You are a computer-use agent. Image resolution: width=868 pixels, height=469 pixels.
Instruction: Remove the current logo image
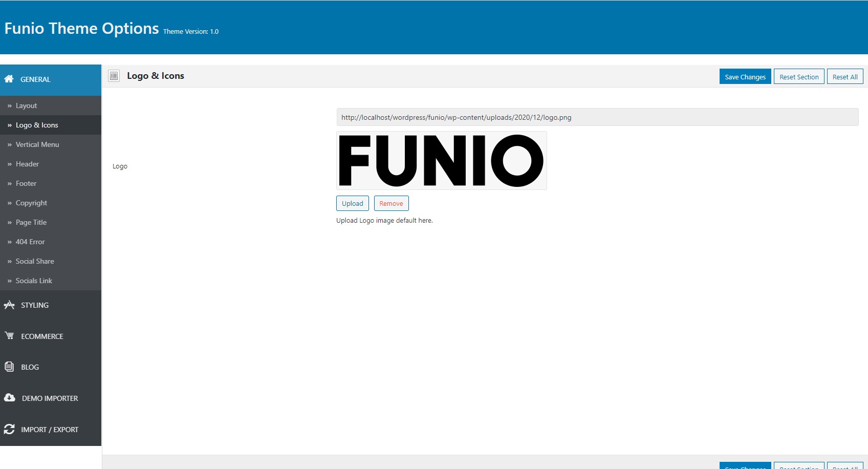(x=391, y=203)
